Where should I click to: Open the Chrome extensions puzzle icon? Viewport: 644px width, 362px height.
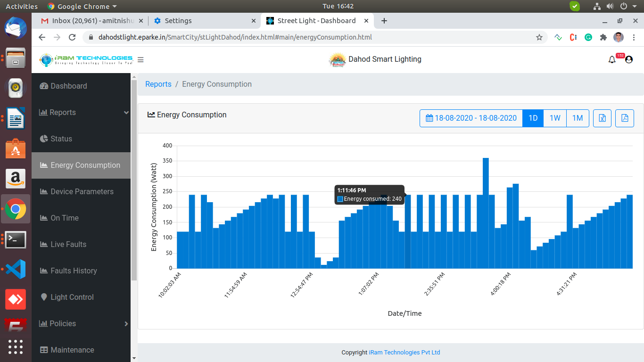[x=603, y=37]
